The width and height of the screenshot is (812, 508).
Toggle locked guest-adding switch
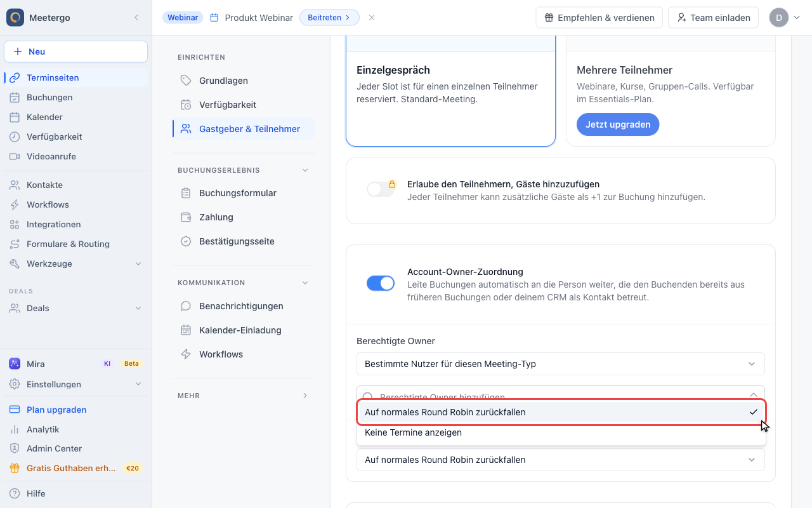click(381, 189)
